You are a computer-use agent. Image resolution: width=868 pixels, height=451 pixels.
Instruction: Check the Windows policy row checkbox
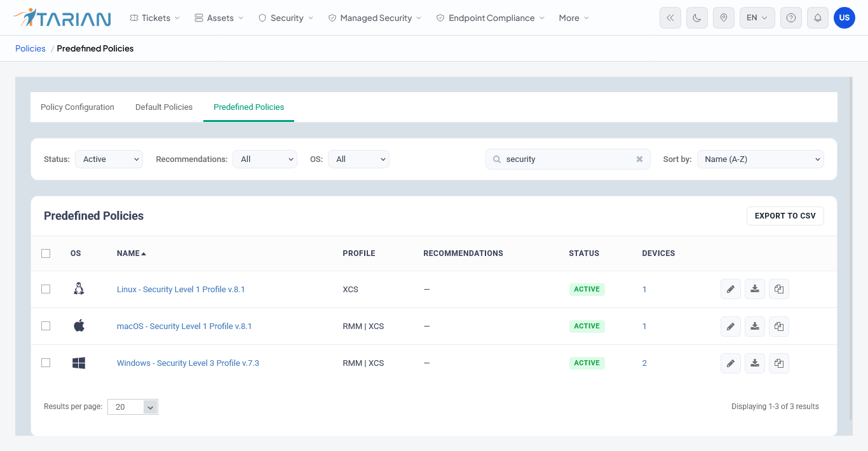tap(46, 363)
